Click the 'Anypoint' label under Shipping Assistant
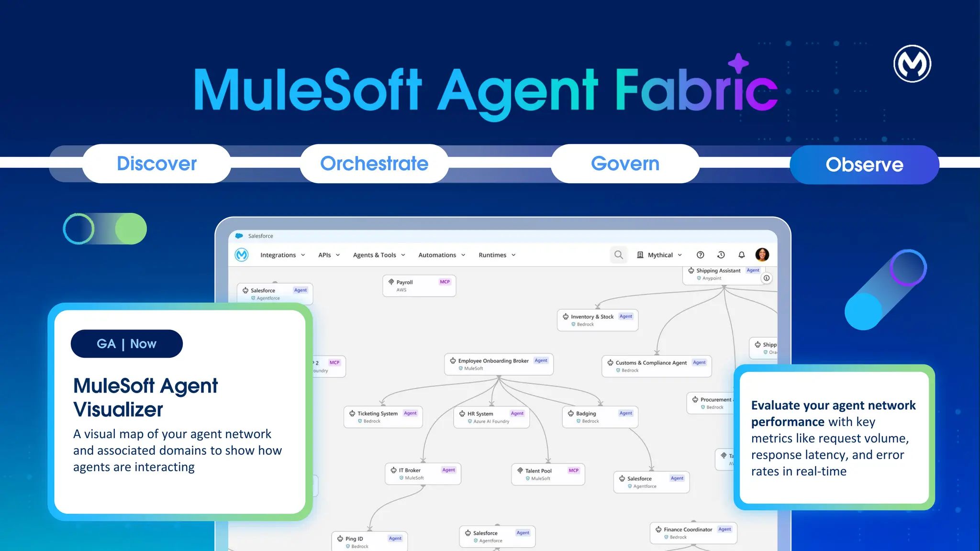This screenshot has width=980, height=551. click(712, 278)
